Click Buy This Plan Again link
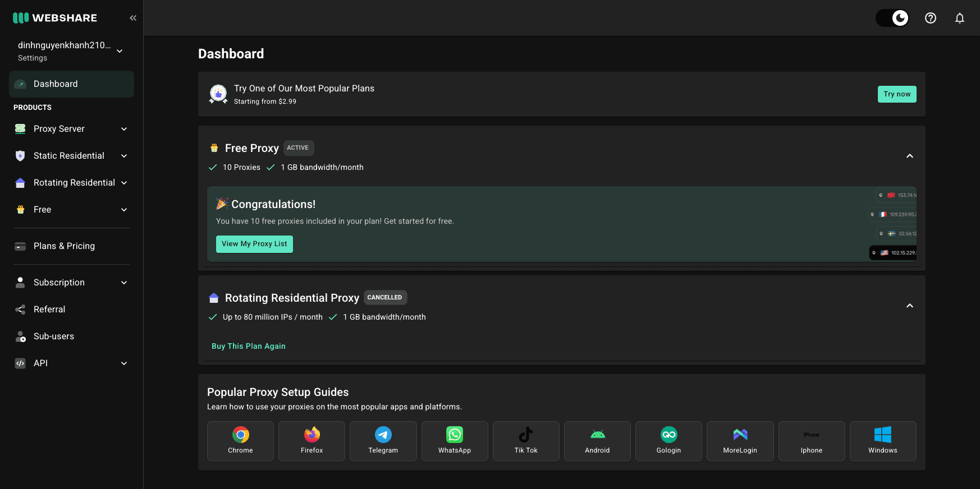Viewport: 980px width, 489px height. (249, 347)
